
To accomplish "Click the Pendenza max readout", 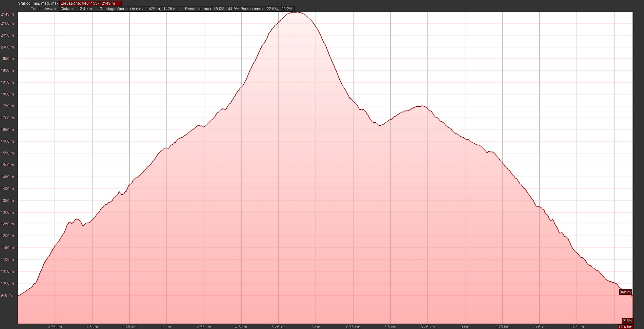I will [212, 9].
